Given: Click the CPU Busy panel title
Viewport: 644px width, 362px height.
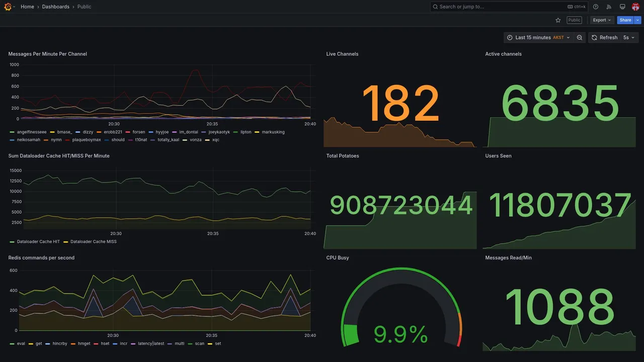Looking at the screenshot, I should pos(338,258).
